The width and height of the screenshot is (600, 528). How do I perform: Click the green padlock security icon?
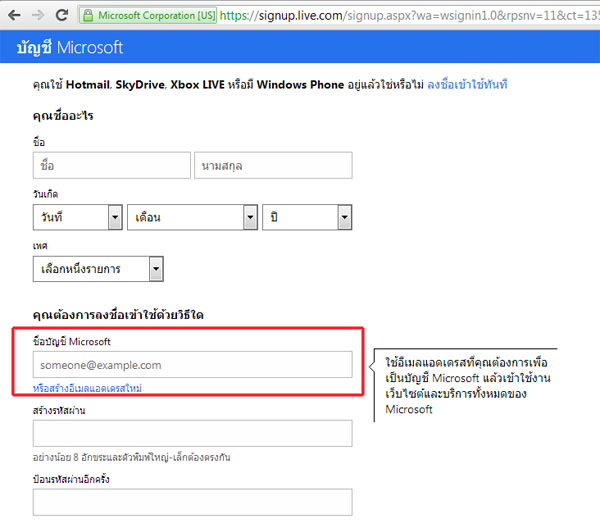coord(88,16)
